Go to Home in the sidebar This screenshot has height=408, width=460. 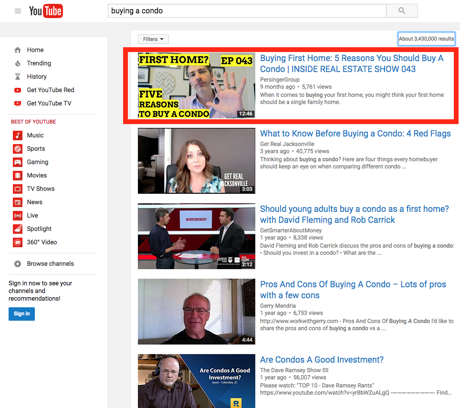pyautogui.click(x=35, y=50)
